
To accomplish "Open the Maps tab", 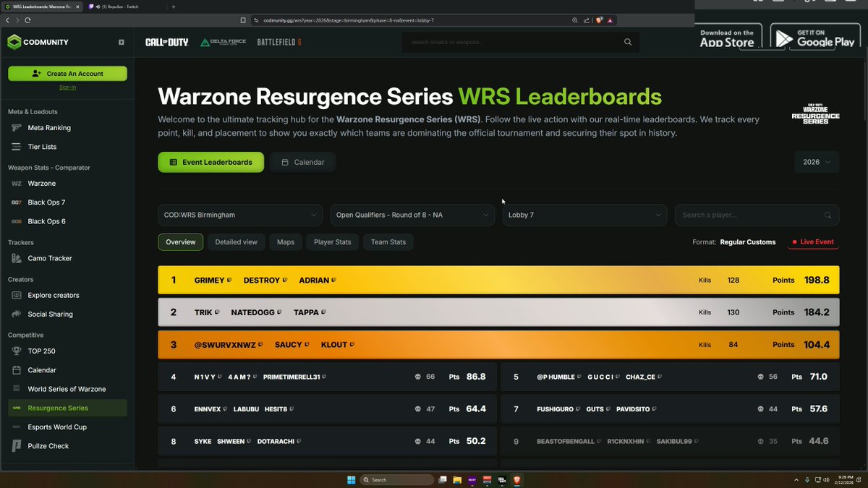I will coord(286,242).
